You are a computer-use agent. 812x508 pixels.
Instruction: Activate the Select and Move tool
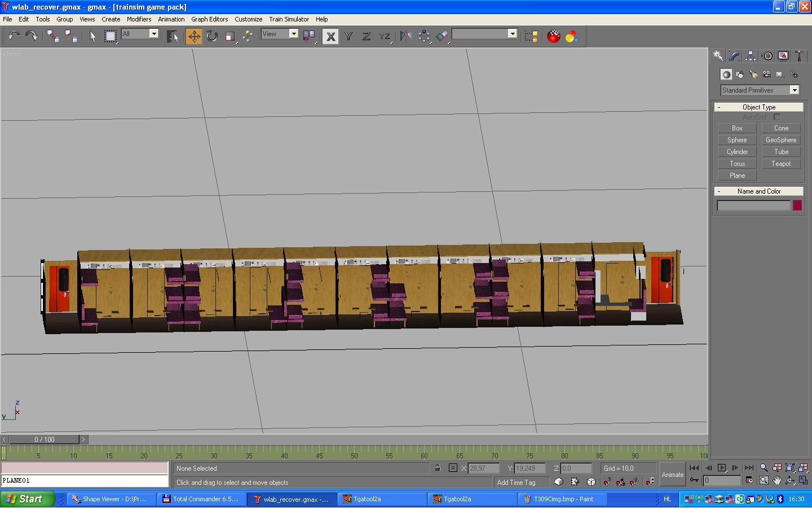point(193,36)
